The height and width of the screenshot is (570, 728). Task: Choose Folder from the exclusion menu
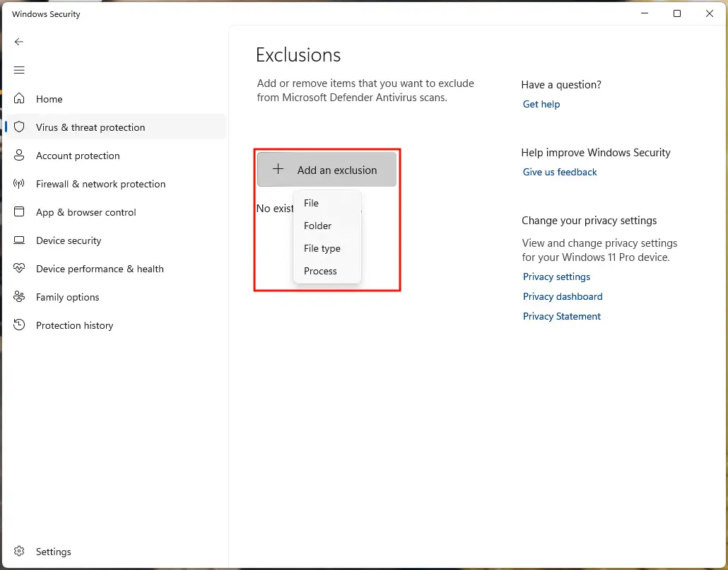(x=317, y=226)
